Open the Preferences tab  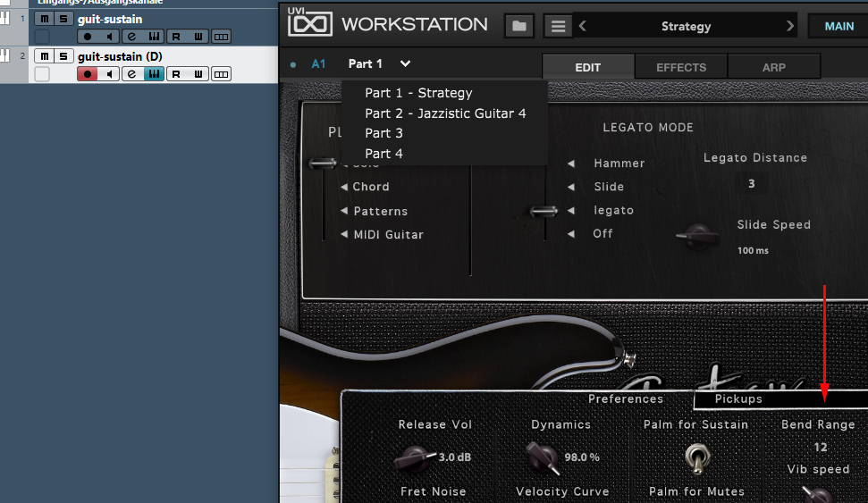pos(626,399)
